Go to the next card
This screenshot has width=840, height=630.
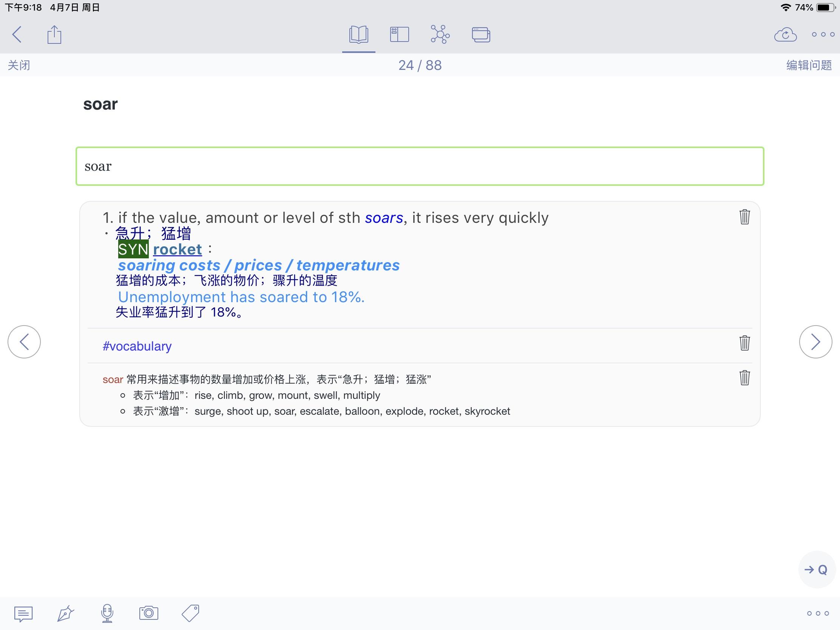coord(815,342)
